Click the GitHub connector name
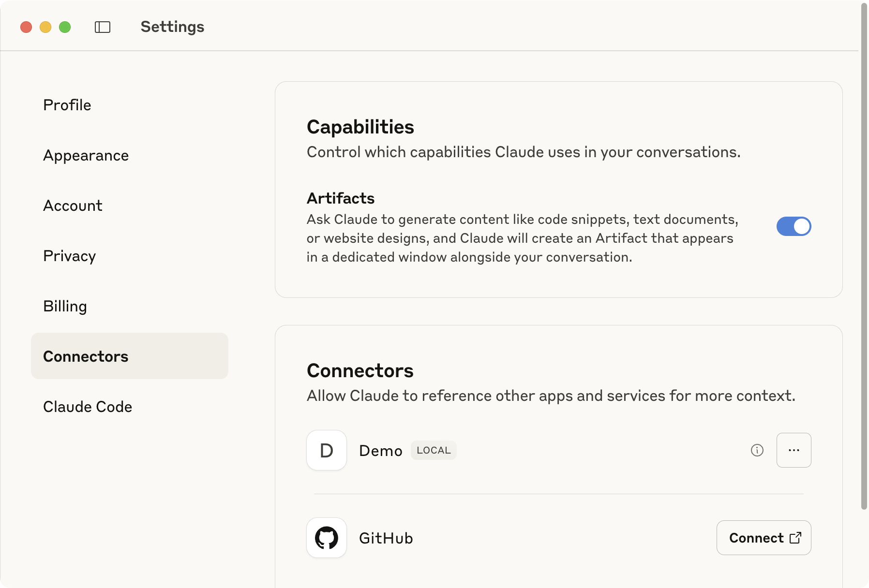Screen dimensions: 869x588 tap(386, 538)
